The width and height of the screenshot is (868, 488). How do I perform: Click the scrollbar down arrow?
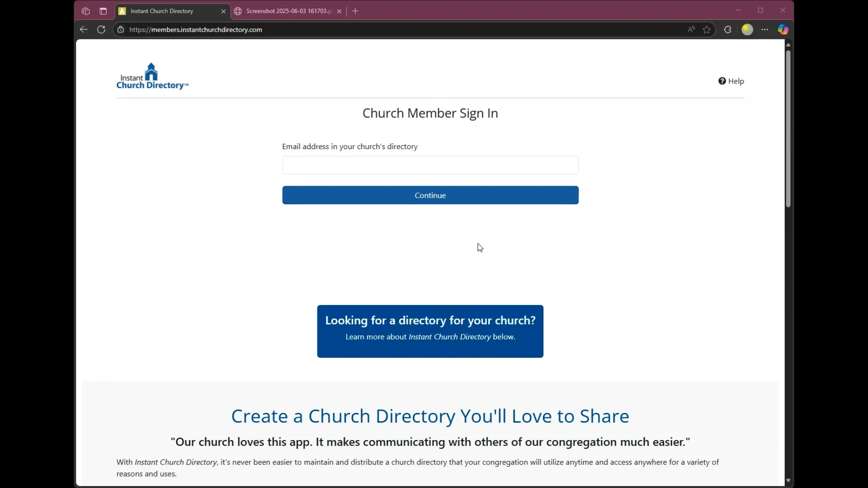(788, 481)
